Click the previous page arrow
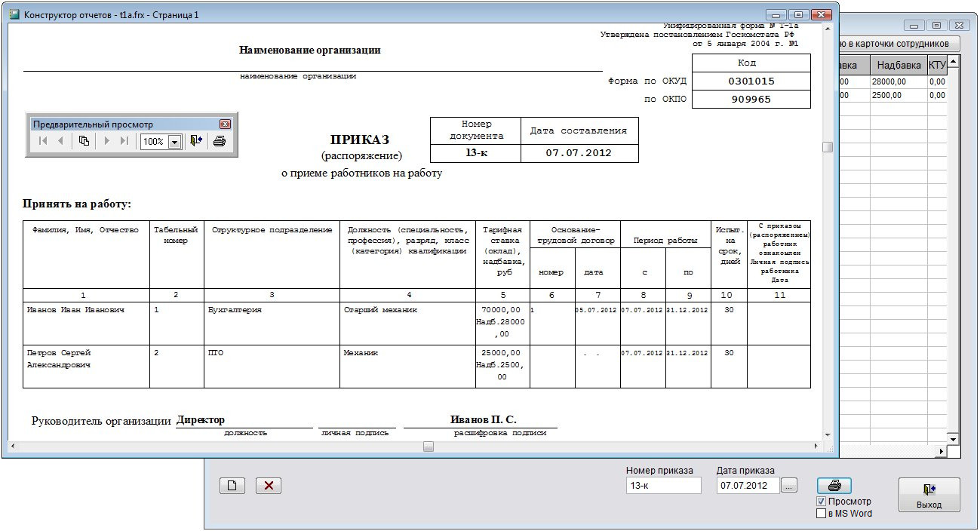The image size is (980, 531). coord(61,141)
